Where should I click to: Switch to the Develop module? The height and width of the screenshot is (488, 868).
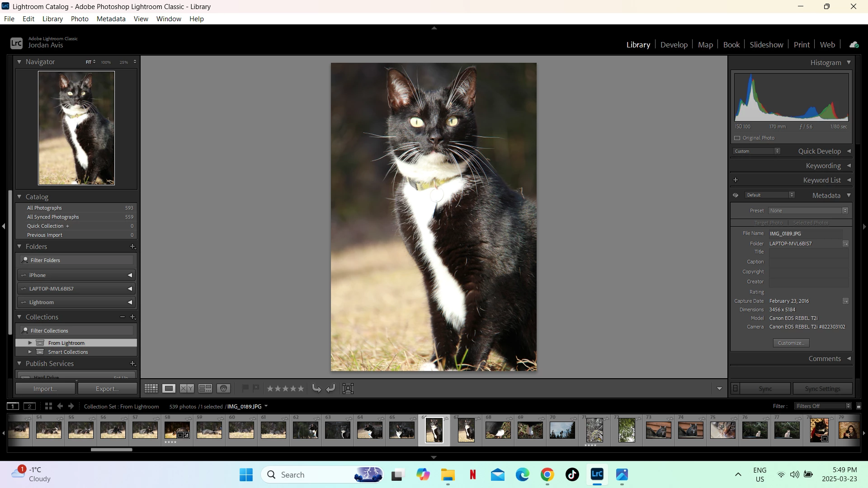point(674,45)
